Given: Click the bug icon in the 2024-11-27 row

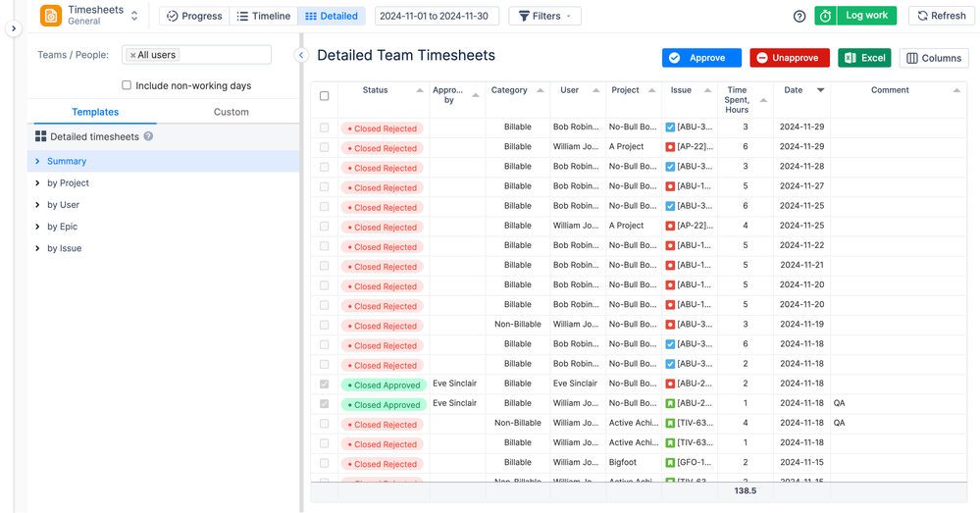Looking at the screenshot, I should point(670,186).
